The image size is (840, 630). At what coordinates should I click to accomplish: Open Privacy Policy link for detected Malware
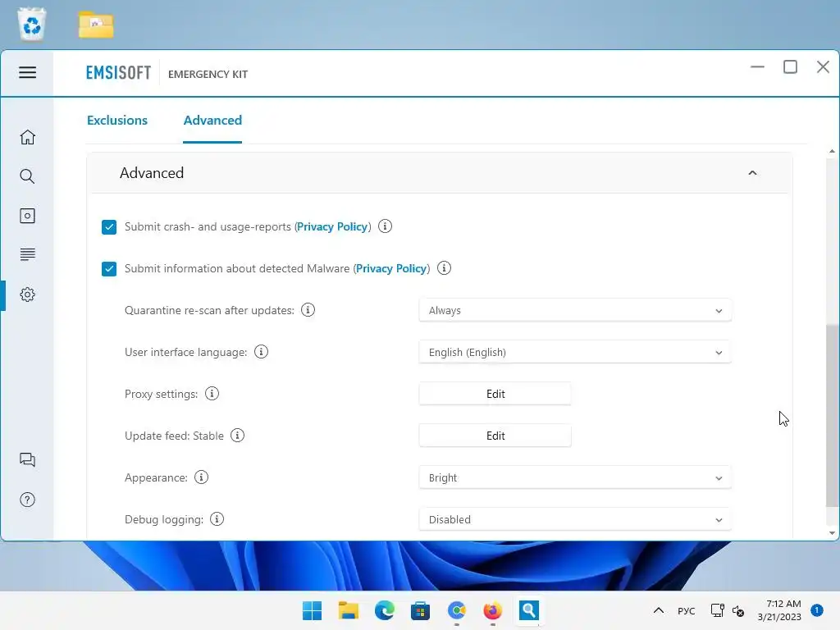coord(391,268)
